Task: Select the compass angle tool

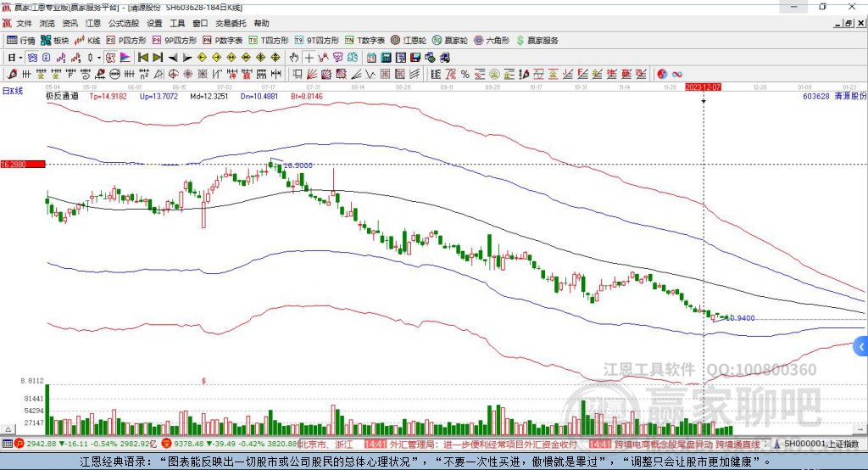Action: [159, 74]
